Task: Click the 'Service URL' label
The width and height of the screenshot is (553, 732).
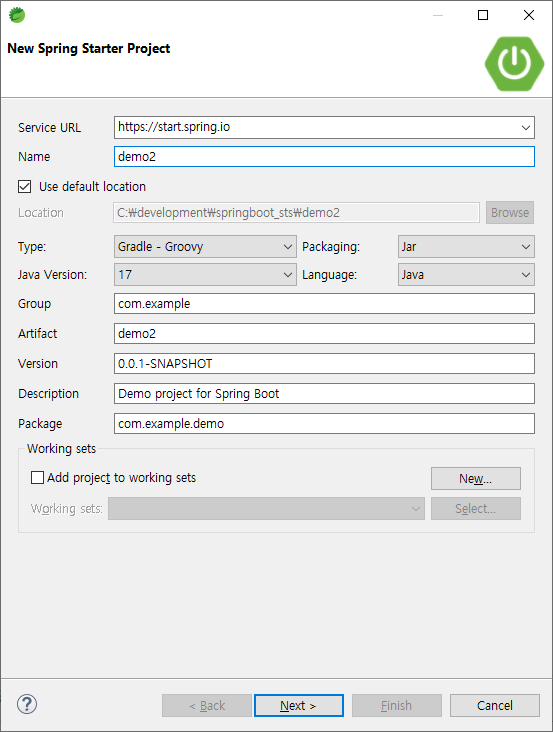Action: (49, 127)
